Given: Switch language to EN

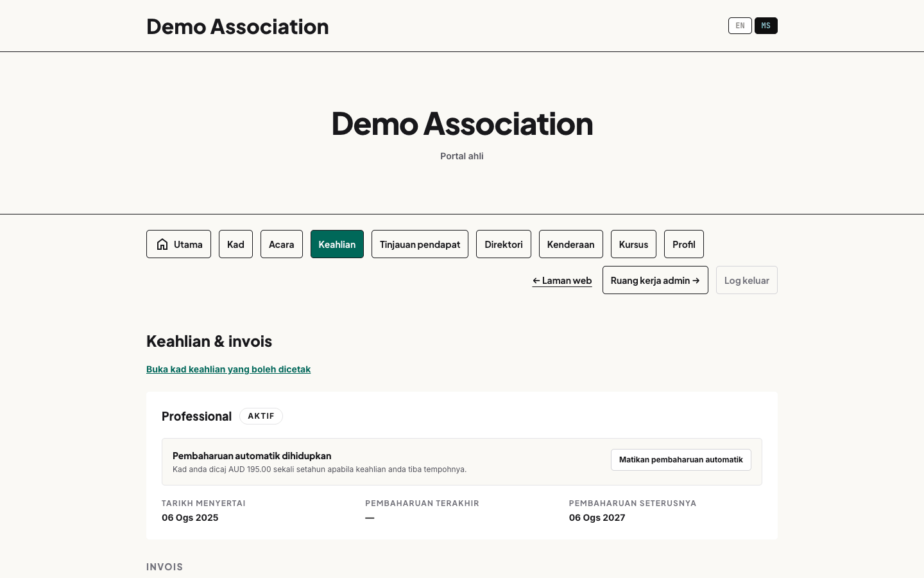Looking at the screenshot, I should click(x=740, y=26).
